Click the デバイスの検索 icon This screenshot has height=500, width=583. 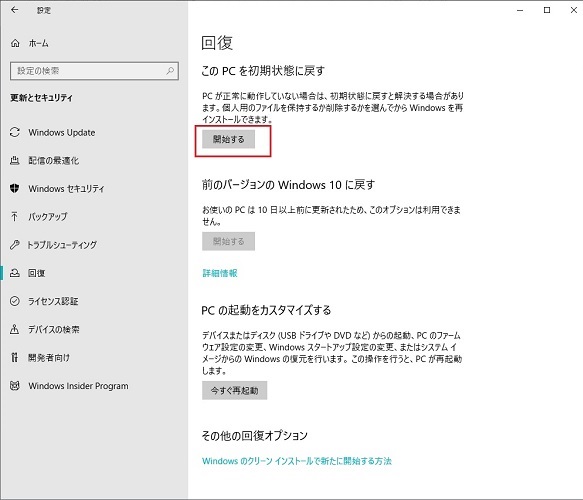tap(15, 329)
